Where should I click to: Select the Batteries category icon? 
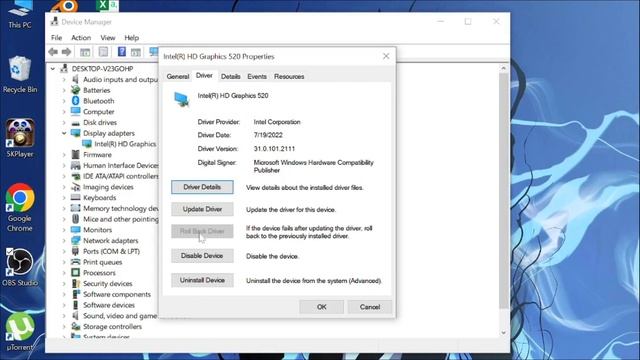click(76, 90)
